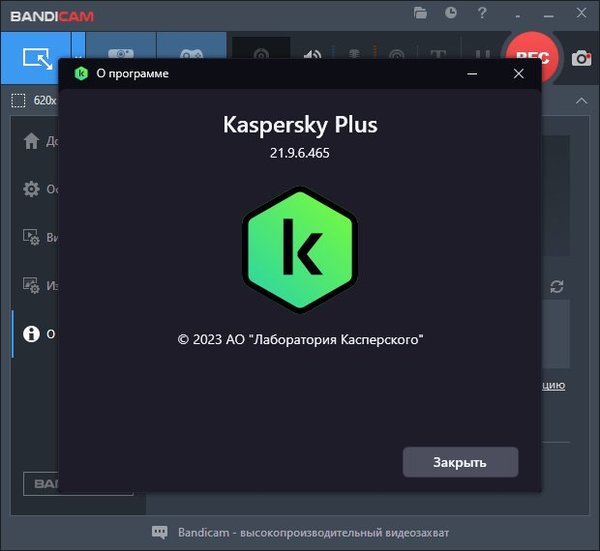Open the scheduled recording clock icon
600x551 pixels.
(x=451, y=13)
